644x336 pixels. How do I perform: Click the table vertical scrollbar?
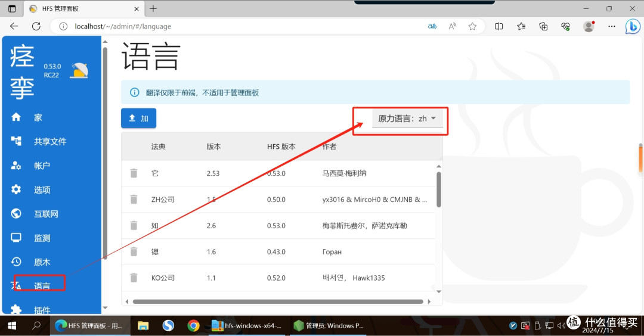[x=439, y=189]
